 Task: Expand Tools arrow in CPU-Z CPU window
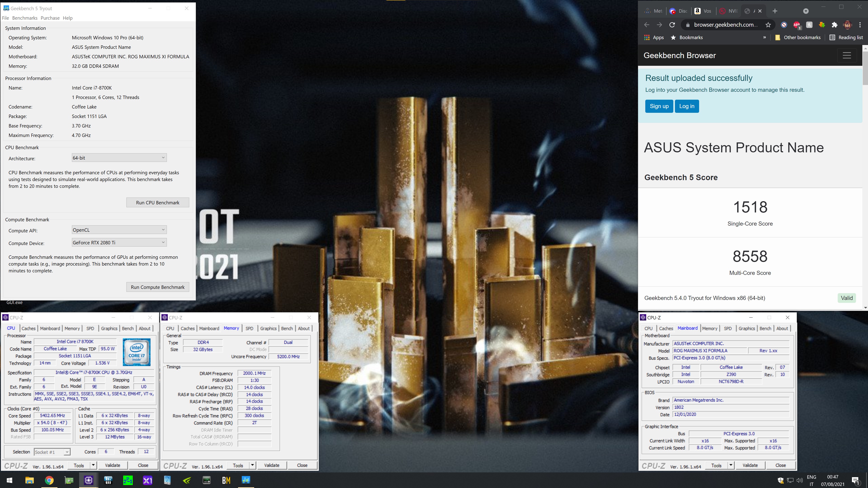tap(93, 465)
